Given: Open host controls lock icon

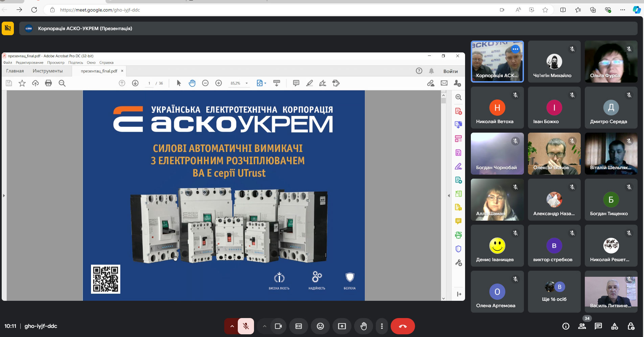Looking at the screenshot, I should (x=631, y=326).
